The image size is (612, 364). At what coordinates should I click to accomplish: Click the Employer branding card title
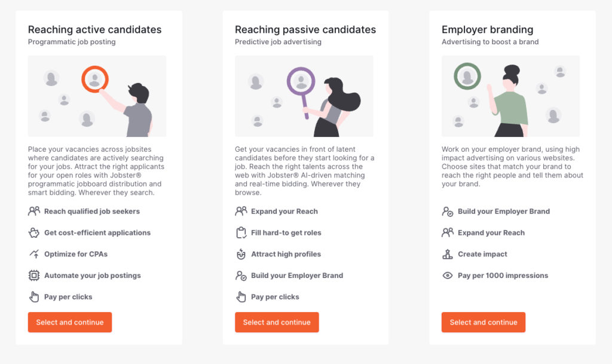click(x=487, y=30)
